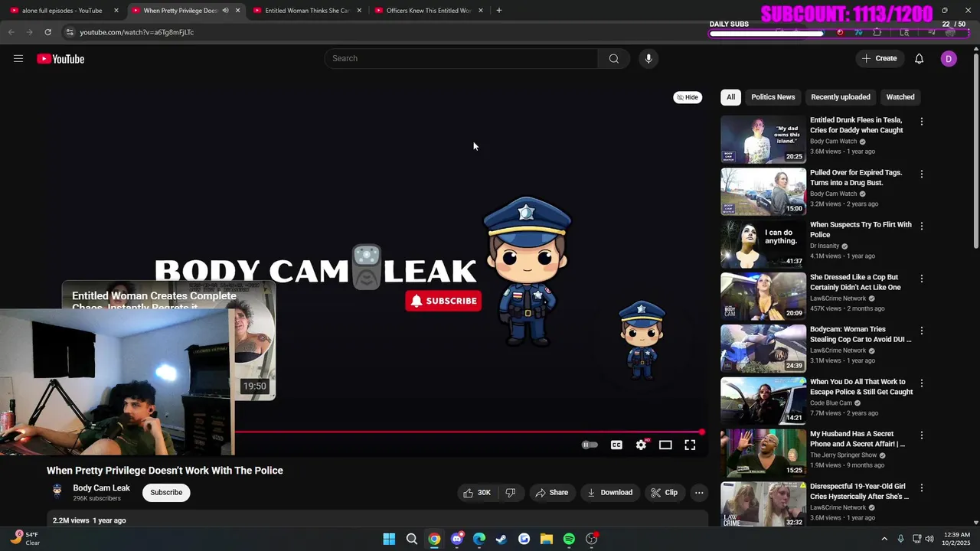This screenshot has height=551, width=980.
Task: Open Spotify from the taskbar
Action: coord(569,539)
